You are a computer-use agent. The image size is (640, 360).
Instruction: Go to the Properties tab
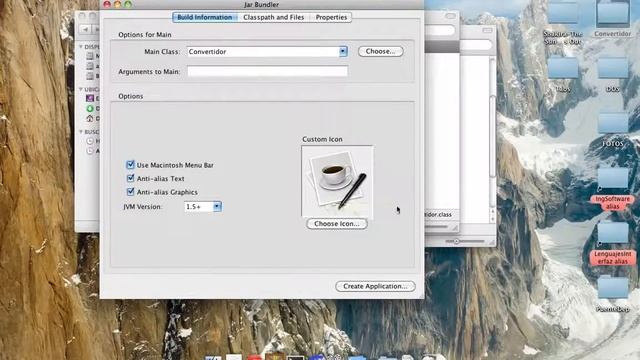331,17
